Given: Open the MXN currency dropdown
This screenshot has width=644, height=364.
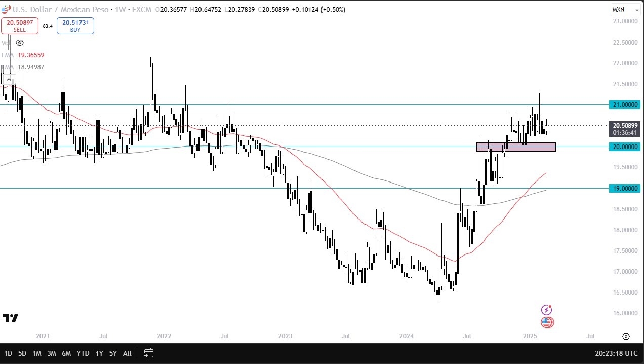Looking at the screenshot, I should pos(625,9).
